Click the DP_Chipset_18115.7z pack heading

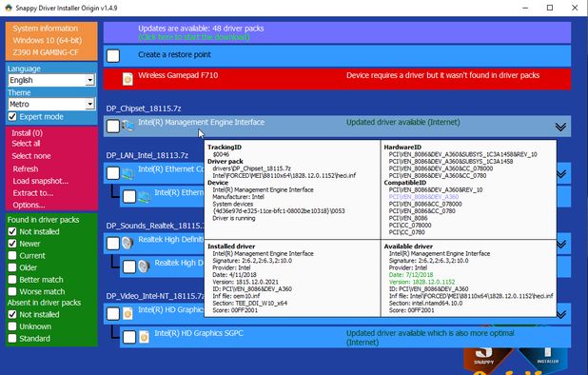point(144,109)
